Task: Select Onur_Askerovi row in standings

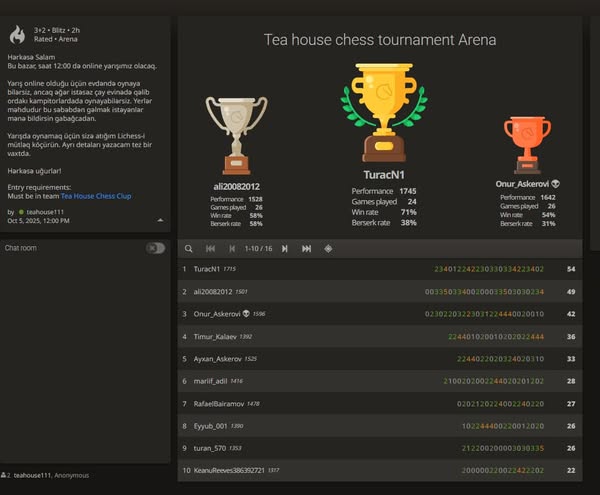Action: click(x=380, y=314)
